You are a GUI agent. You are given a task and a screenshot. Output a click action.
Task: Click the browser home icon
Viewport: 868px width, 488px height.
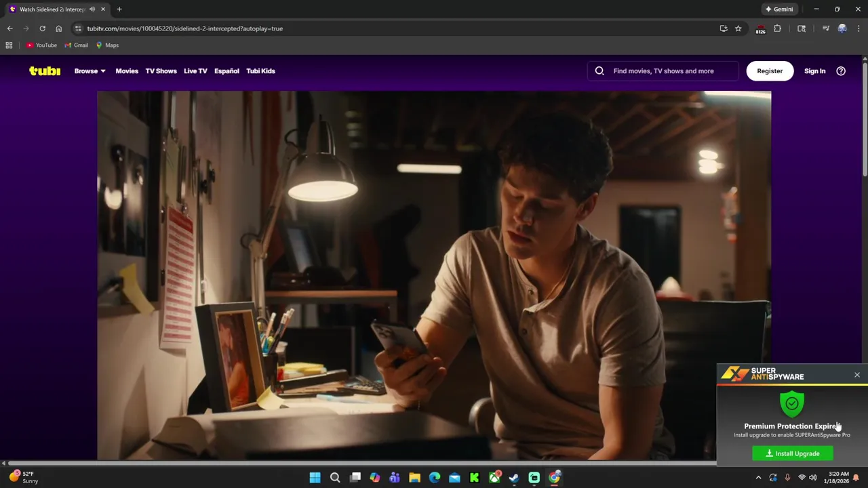(x=58, y=28)
